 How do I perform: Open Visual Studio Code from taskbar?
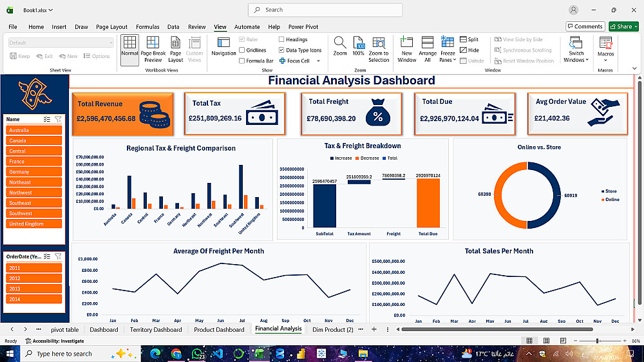tap(218, 354)
